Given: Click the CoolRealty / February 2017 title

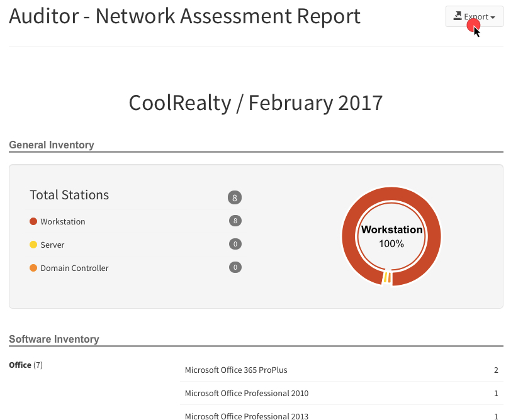Looking at the screenshot, I should (x=256, y=103).
